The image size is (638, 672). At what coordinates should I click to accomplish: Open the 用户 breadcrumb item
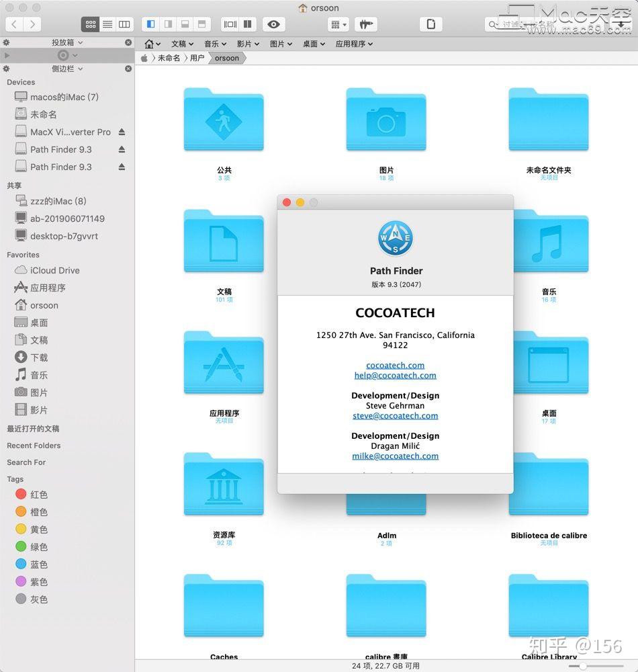pyautogui.click(x=196, y=58)
